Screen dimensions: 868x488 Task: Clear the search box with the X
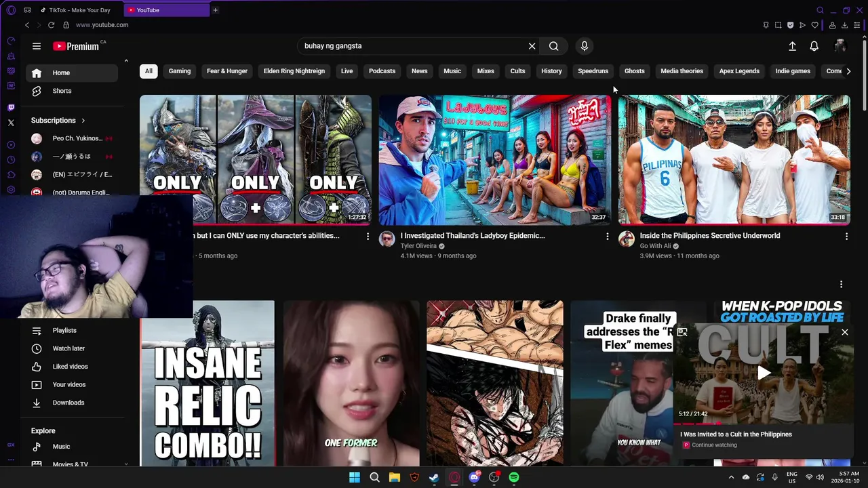click(x=532, y=46)
